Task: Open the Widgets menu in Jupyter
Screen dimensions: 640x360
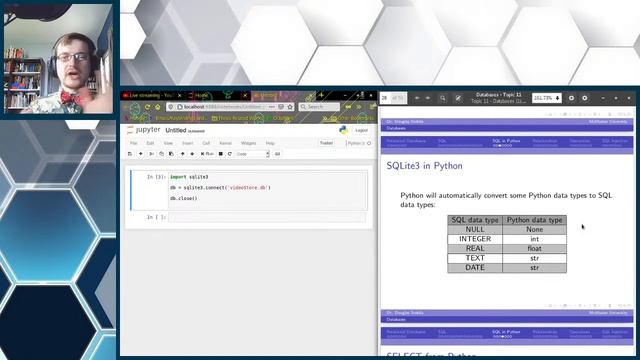Action: tap(248, 143)
